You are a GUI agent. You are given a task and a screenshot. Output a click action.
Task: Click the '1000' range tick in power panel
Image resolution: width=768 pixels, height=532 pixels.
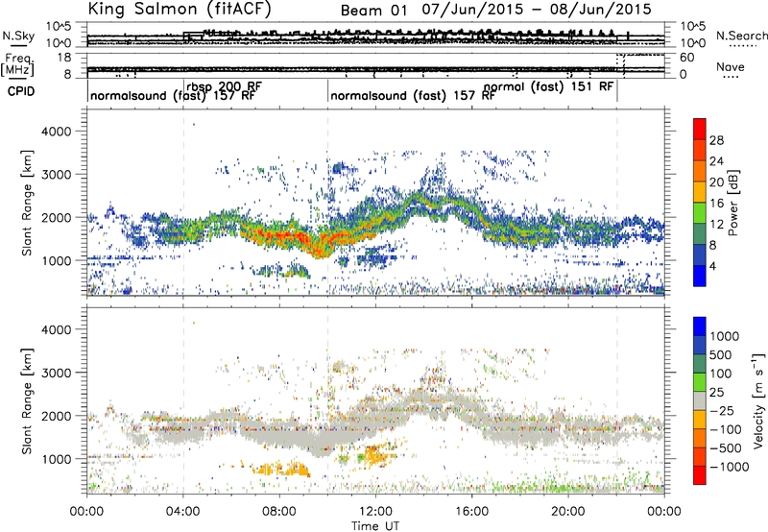click(56, 260)
